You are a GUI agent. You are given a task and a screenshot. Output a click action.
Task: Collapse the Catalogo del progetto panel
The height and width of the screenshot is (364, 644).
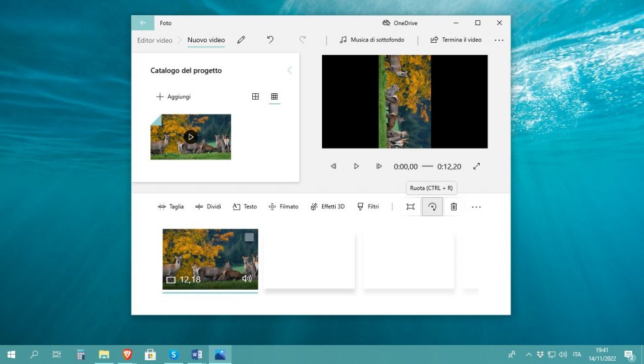289,71
